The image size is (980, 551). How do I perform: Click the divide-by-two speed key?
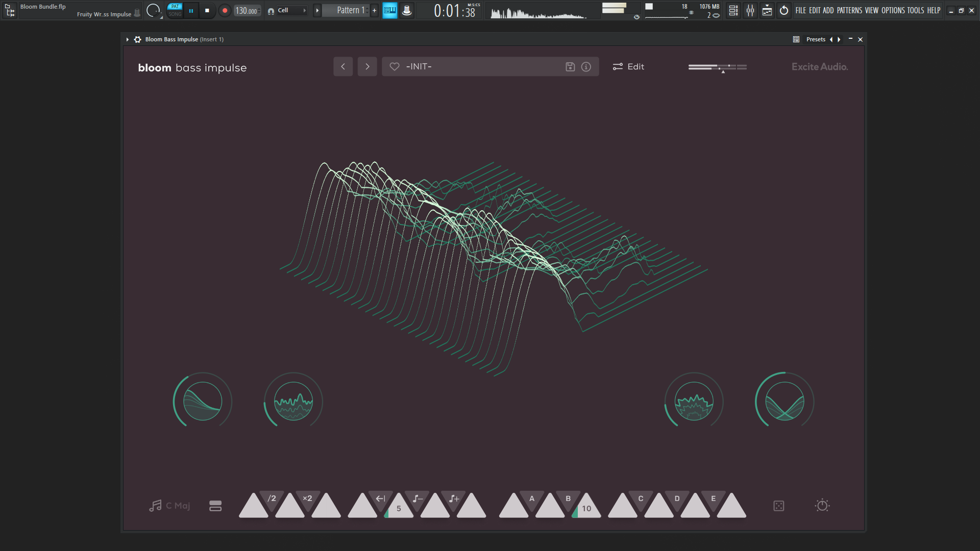[x=272, y=498]
